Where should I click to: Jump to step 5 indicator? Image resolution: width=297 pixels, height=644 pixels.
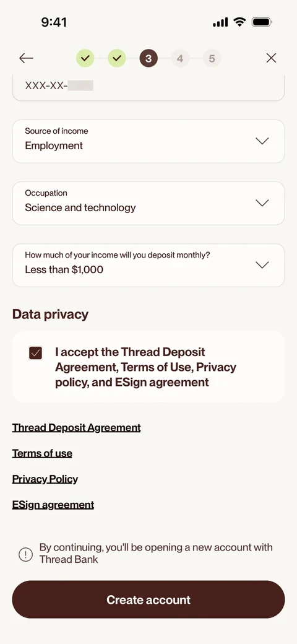point(212,58)
